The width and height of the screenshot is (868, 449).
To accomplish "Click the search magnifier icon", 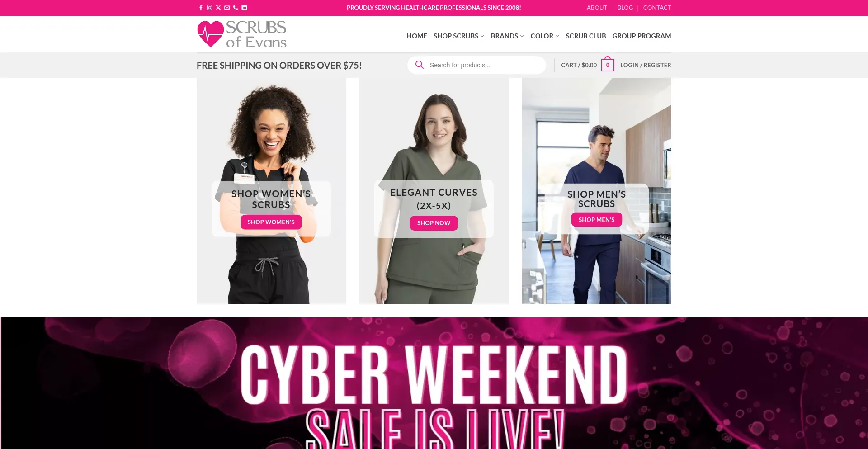I will [420, 65].
